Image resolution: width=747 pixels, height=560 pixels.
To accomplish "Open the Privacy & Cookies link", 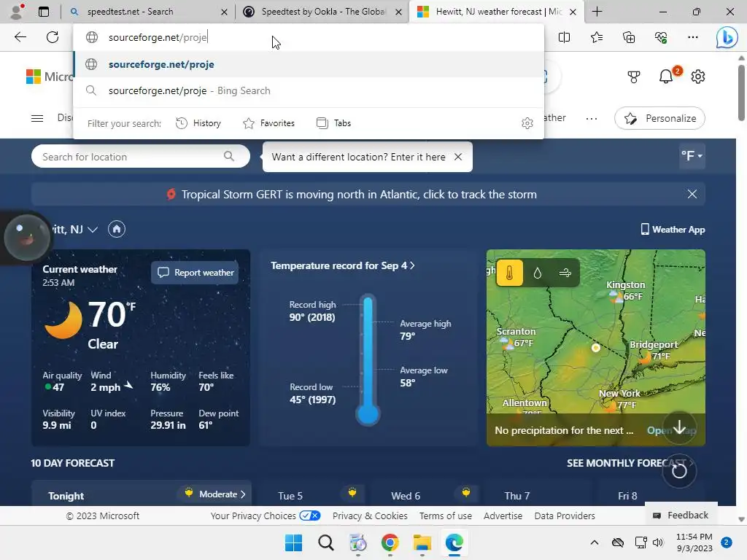I will point(370,516).
